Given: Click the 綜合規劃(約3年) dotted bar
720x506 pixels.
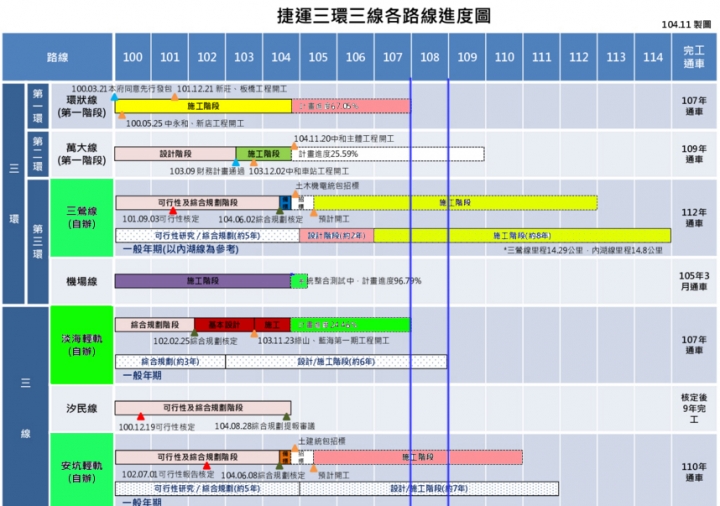Looking at the screenshot, I should pos(170,361).
